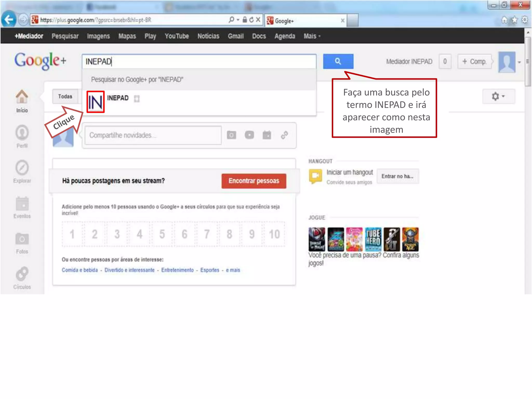Select the INEPAD suggestion name
The height and width of the screenshot is (399, 532).
point(118,98)
